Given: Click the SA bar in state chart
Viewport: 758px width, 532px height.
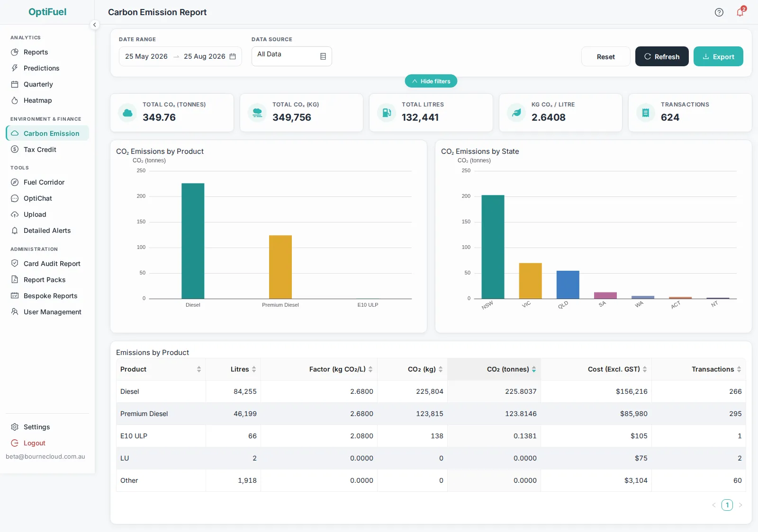Looking at the screenshot, I should pos(605,295).
